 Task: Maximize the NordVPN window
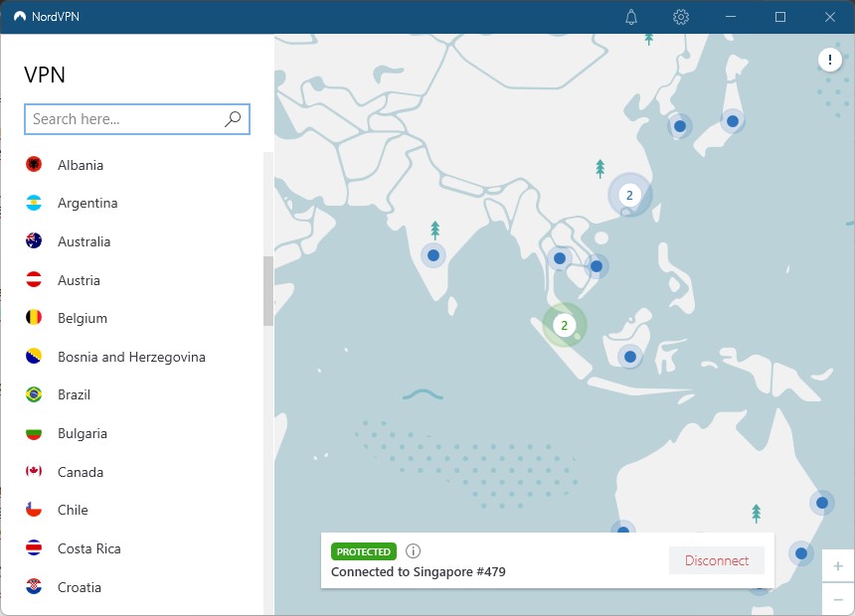[780, 17]
